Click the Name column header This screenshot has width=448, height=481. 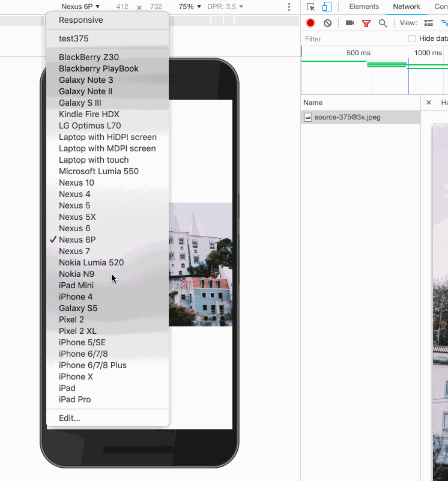[361, 103]
